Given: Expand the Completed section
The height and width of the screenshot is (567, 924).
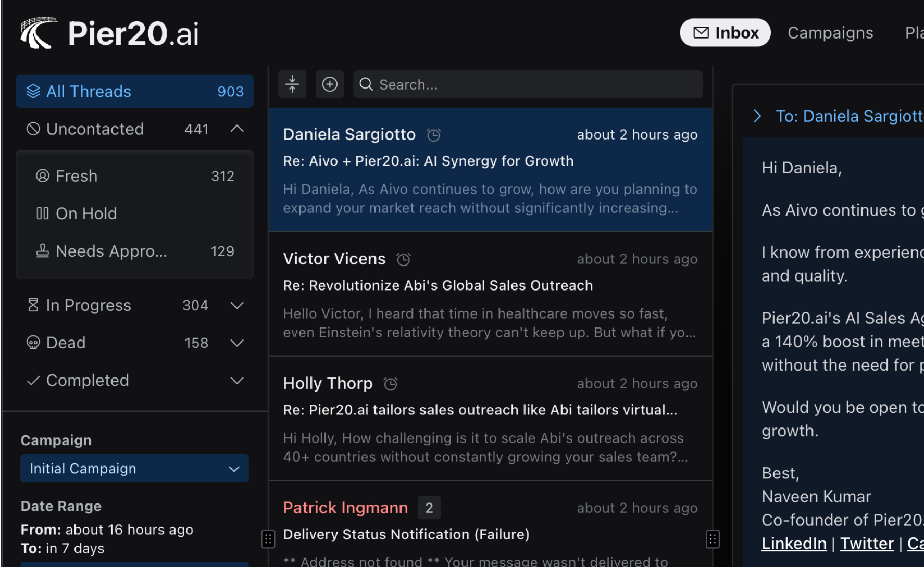Looking at the screenshot, I should pyautogui.click(x=237, y=380).
